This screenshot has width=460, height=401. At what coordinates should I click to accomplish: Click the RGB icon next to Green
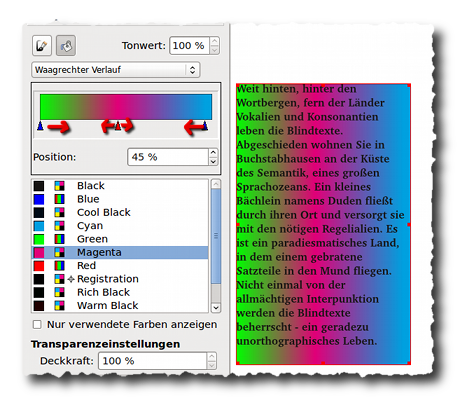point(59,239)
